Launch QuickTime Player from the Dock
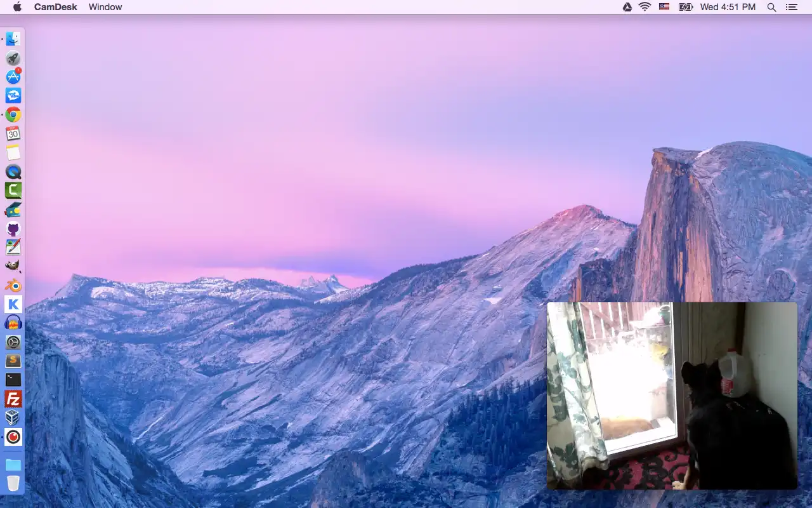The width and height of the screenshot is (812, 508). point(13,171)
